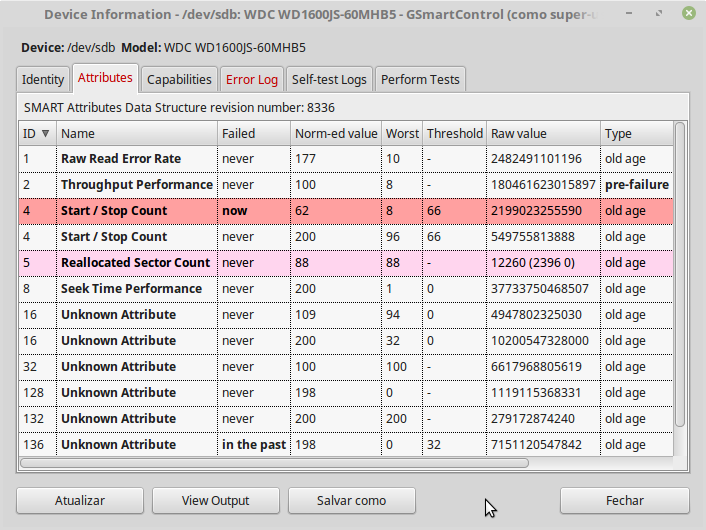
Task: Sort by the Type column header
Action: pyautogui.click(x=636, y=133)
